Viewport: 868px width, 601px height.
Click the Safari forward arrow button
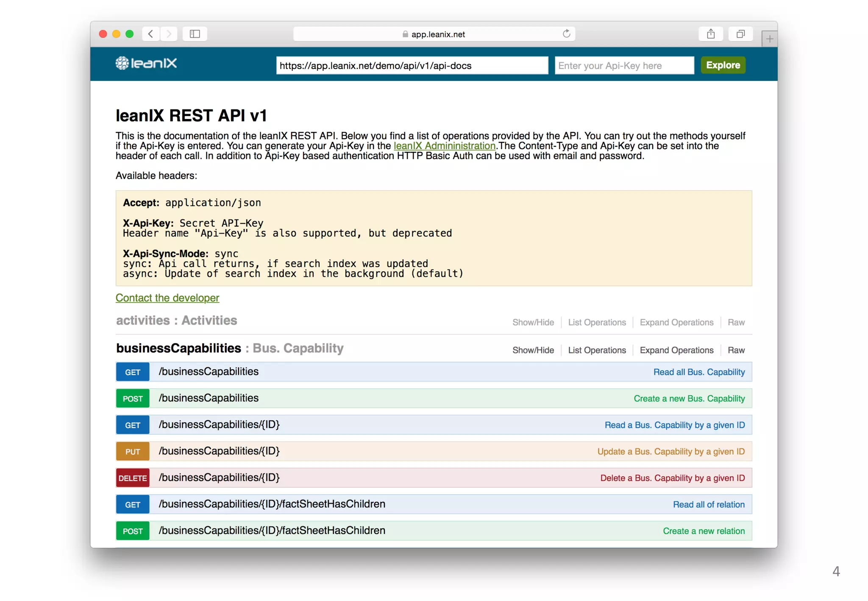click(169, 34)
